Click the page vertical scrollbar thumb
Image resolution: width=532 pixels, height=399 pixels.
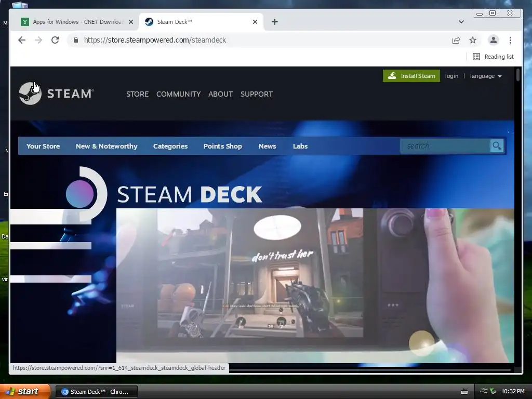click(518, 75)
